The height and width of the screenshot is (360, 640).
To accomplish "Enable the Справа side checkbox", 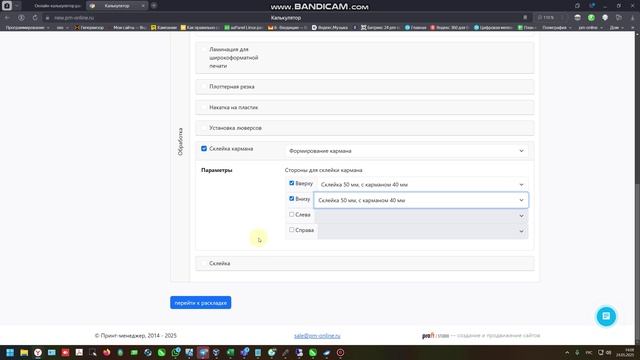I will [291, 230].
